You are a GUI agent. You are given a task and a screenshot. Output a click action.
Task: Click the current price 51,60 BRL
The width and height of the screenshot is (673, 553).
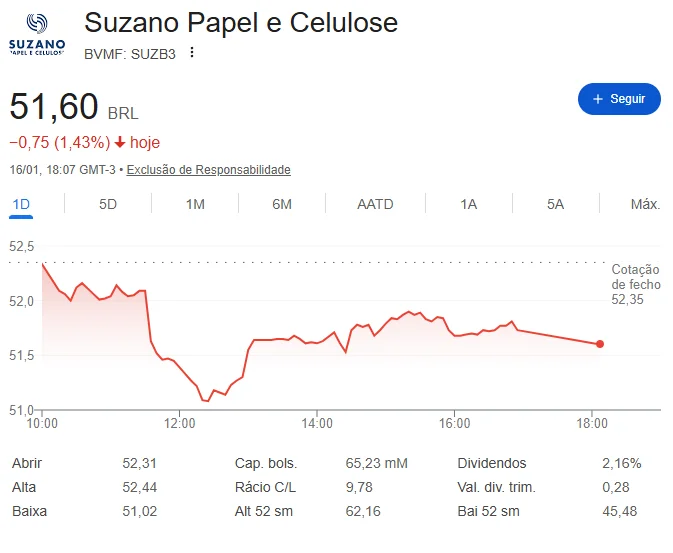point(54,107)
